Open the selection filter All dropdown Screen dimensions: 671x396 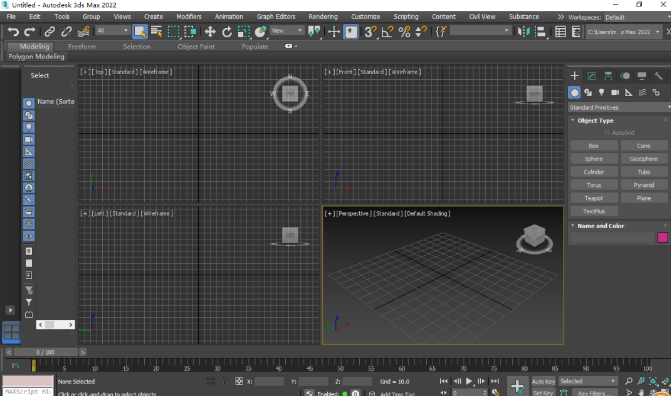tap(112, 31)
